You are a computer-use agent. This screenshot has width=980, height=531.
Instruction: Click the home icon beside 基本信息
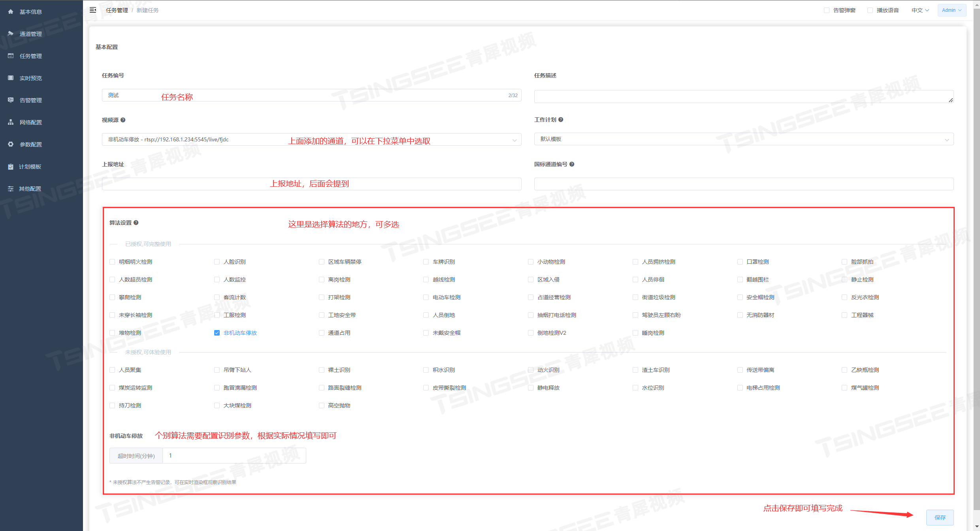[11, 12]
